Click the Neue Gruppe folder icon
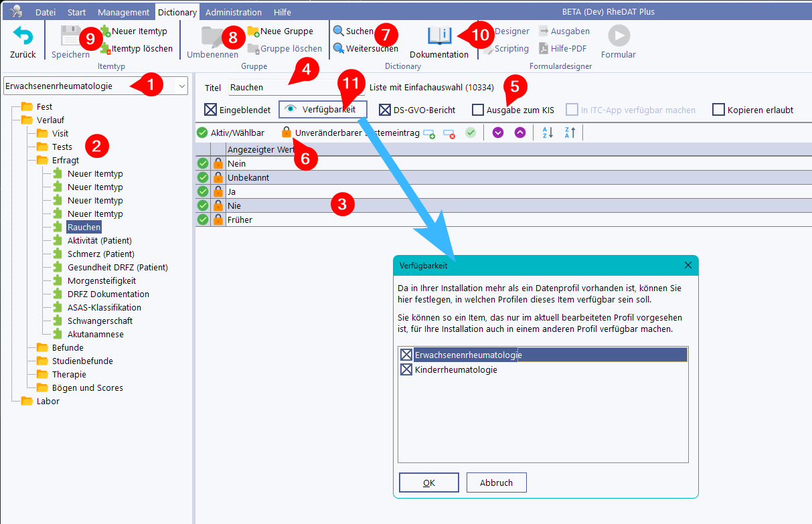 (253, 31)
